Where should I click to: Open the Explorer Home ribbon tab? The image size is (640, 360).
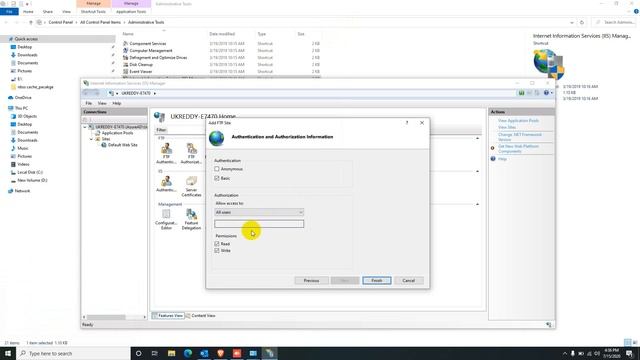click(28, 12)
